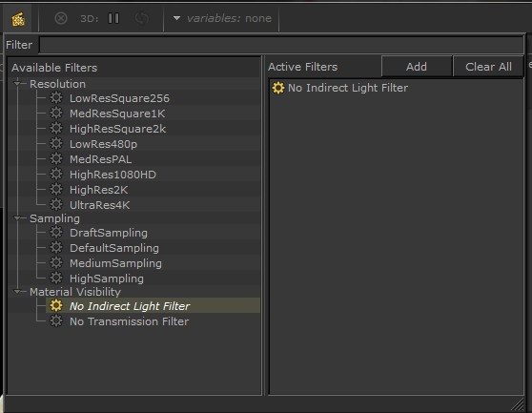Click the Add button

click(417, 67)
